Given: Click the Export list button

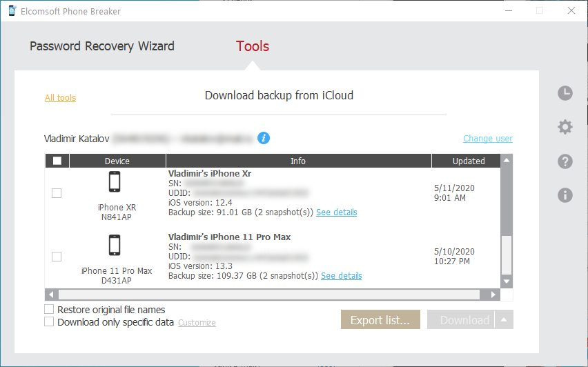Looking at the screenshot, I should tap(380, 319).
